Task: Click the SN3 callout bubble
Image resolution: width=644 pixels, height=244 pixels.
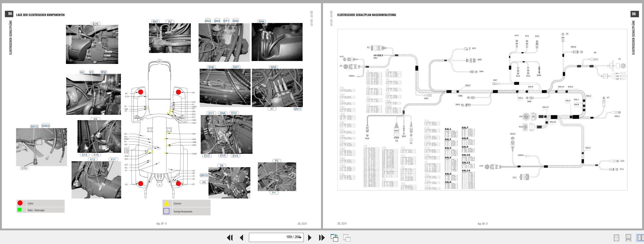Action: click(208, 21)
